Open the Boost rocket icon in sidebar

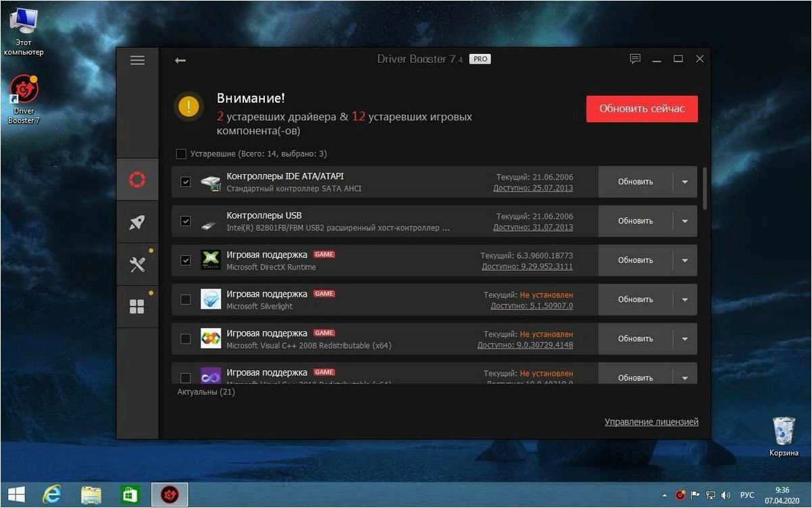click(x=137, y=222)
